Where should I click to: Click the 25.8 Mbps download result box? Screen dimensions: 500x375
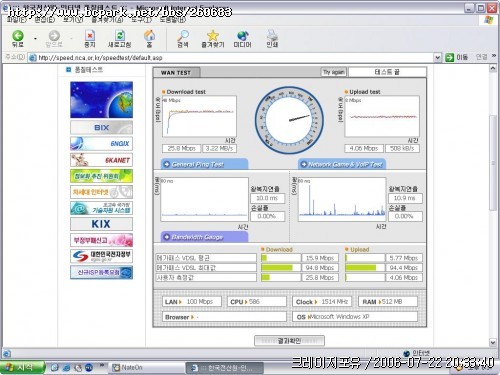181,148
